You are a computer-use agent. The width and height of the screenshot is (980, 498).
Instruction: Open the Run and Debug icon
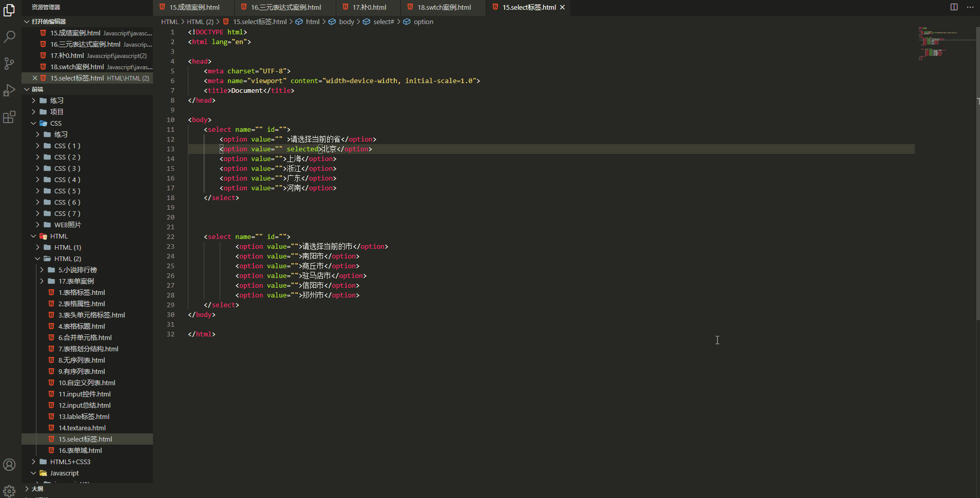coord(9,91)
